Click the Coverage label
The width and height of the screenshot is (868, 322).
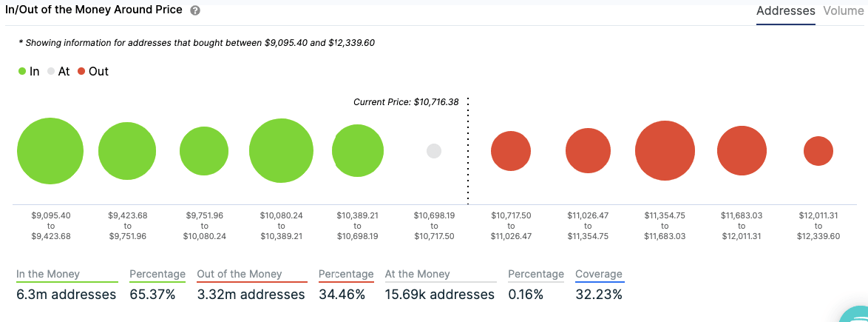(599, 274)
